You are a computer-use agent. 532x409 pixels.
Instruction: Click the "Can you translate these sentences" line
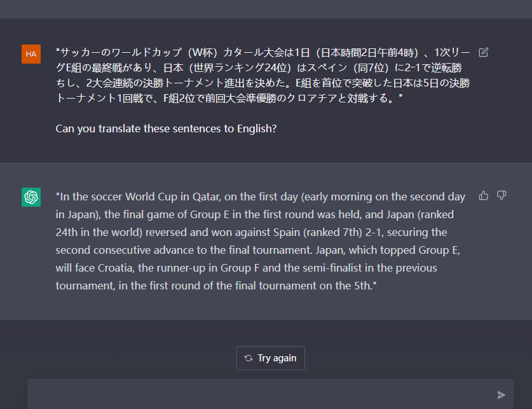(166, 128)
